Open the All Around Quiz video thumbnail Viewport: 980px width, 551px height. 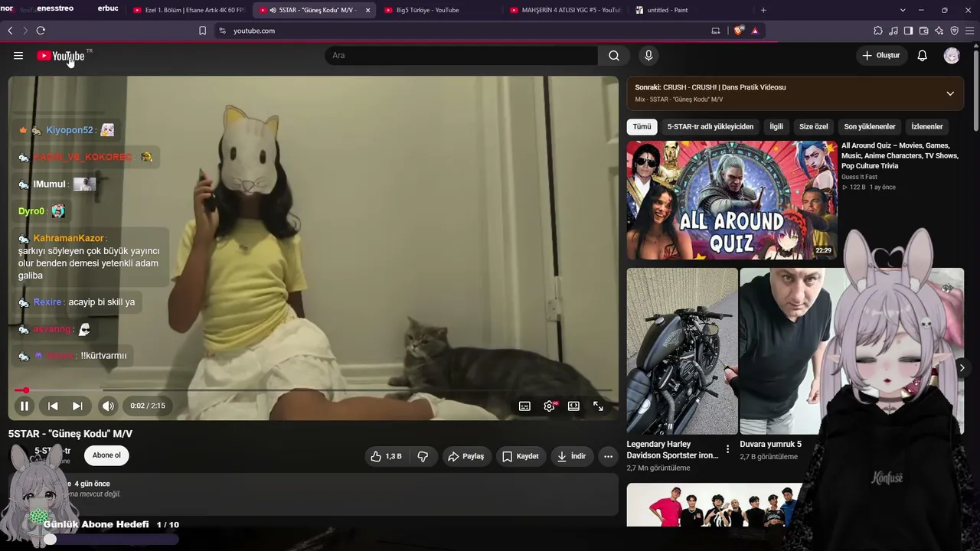tap(732, 201)
